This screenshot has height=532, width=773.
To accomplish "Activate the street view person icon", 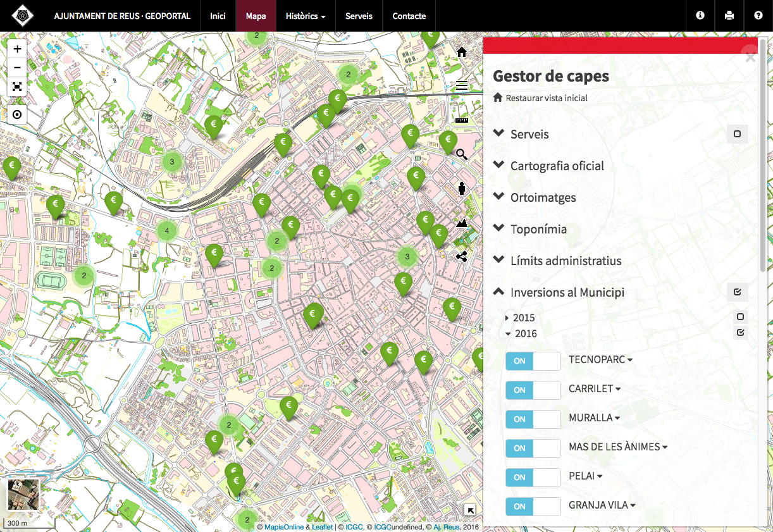I will (462, 188).
